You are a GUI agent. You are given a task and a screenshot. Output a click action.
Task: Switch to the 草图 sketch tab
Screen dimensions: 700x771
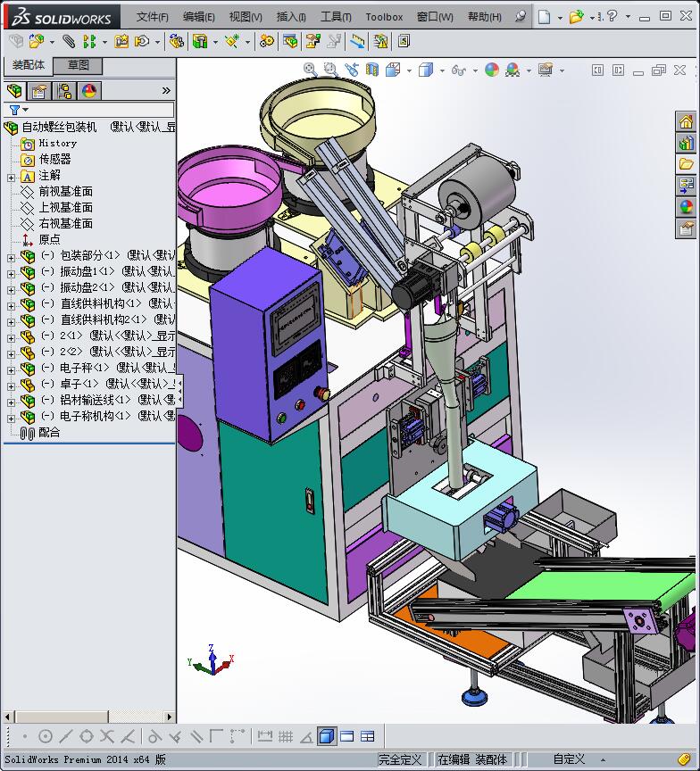coord(78,65)
